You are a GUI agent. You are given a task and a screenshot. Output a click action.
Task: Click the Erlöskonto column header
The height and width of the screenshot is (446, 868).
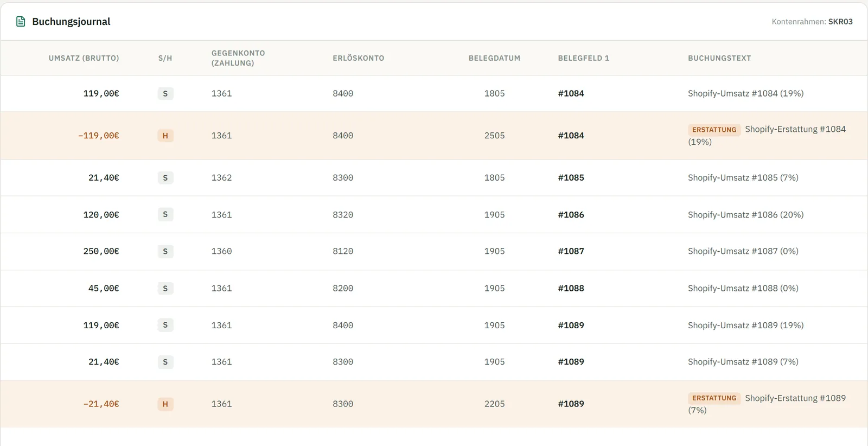(x=359, y=58)
